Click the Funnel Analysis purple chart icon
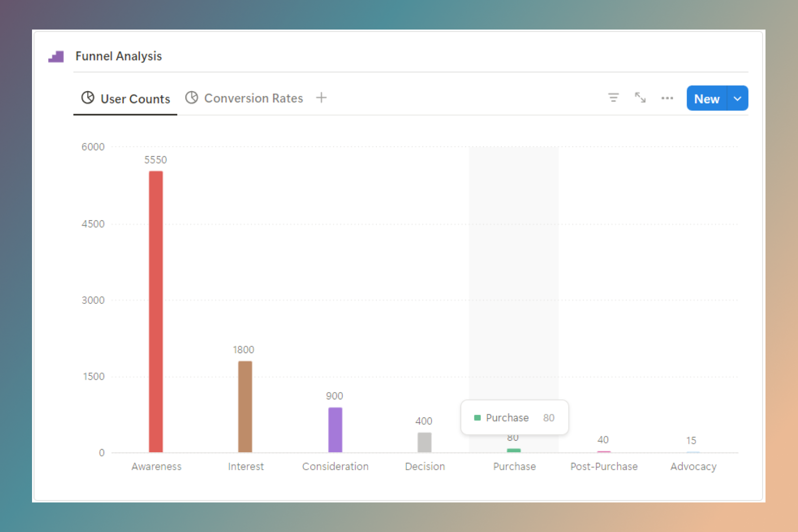The width and height of the screenshot is (798, 532). (x=56, y=56)
